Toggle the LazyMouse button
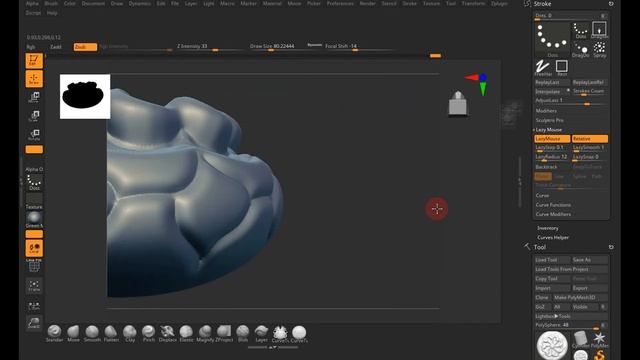 coord(552,139)
